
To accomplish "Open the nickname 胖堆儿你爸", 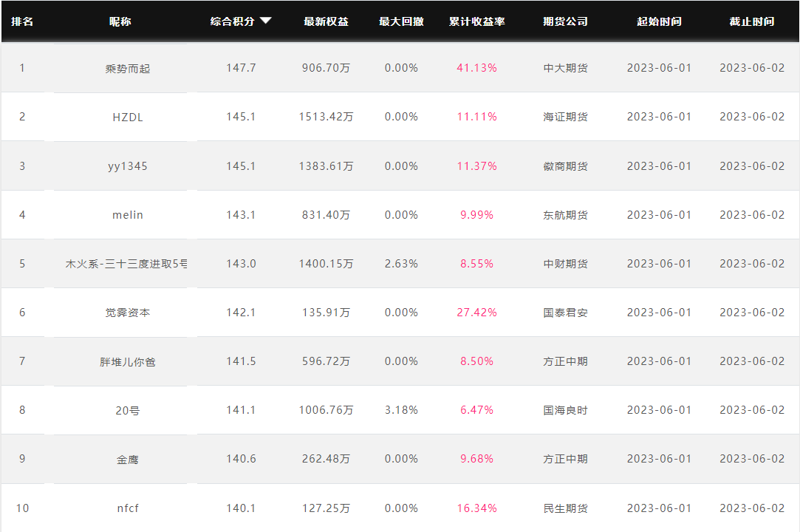I will tap(128, 361).
